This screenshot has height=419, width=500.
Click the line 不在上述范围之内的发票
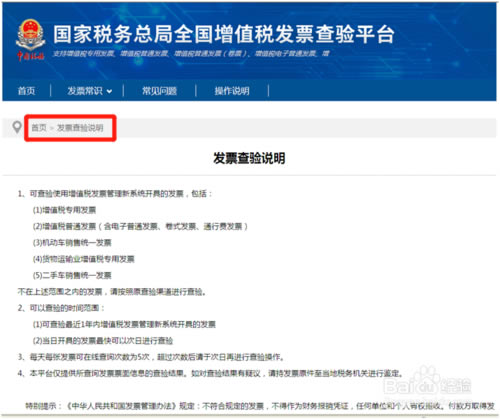[x=112, y=292]
